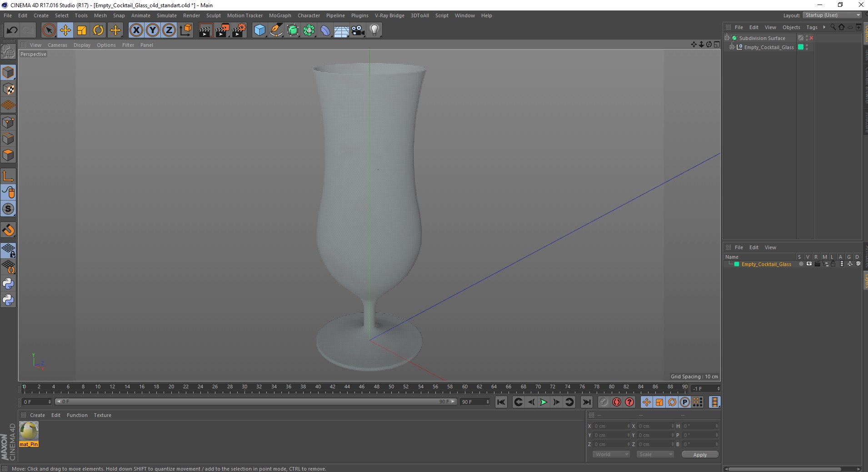Enable the Axis tool
Screen dimensions: 868x472
[x=8, y=176]
